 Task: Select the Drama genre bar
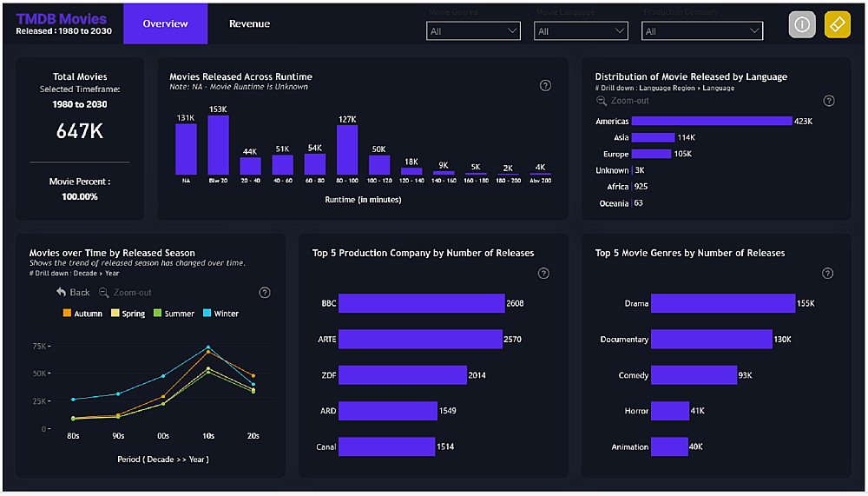(x=723, y=303)
